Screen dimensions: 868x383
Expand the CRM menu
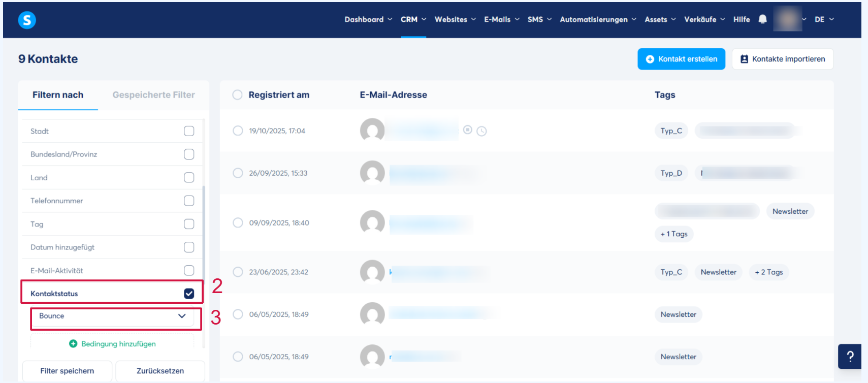tap(413, 19)
